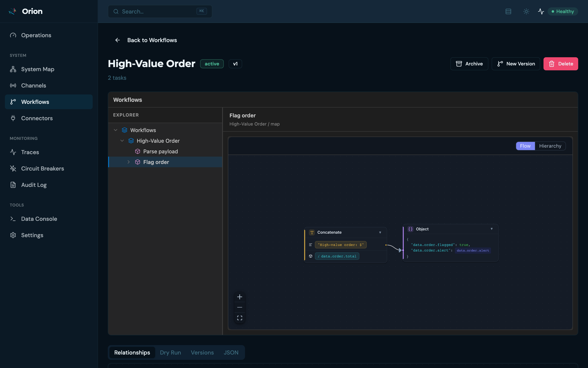Screen dimensions: 588x368
Task: Click the Audit Log document icon
Action: pos(13,185)
